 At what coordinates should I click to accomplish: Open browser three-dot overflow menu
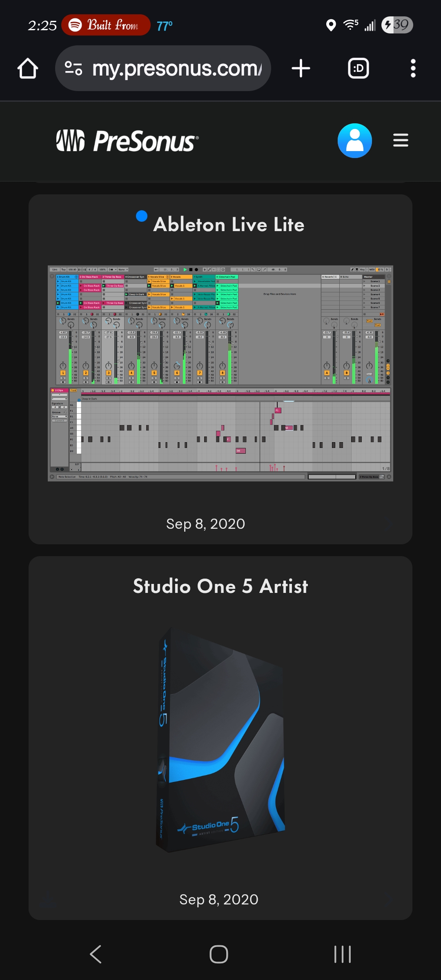pos(413,68)
